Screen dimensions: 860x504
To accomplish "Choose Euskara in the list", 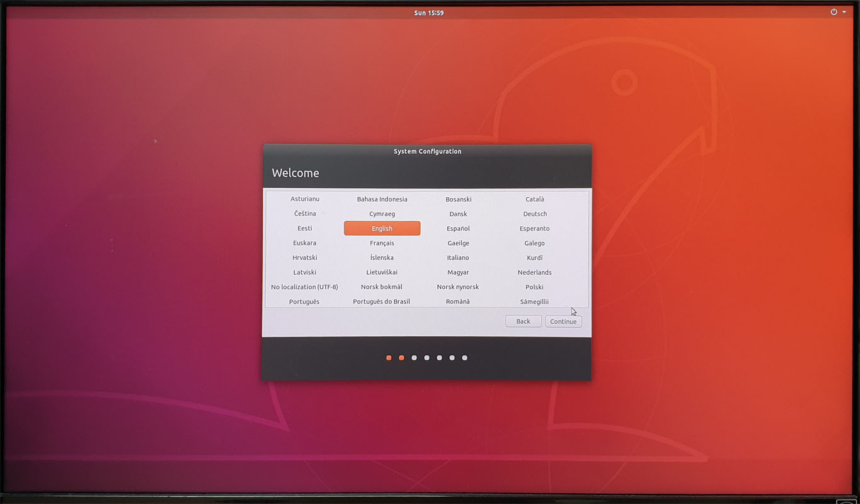I will [305, 243].
